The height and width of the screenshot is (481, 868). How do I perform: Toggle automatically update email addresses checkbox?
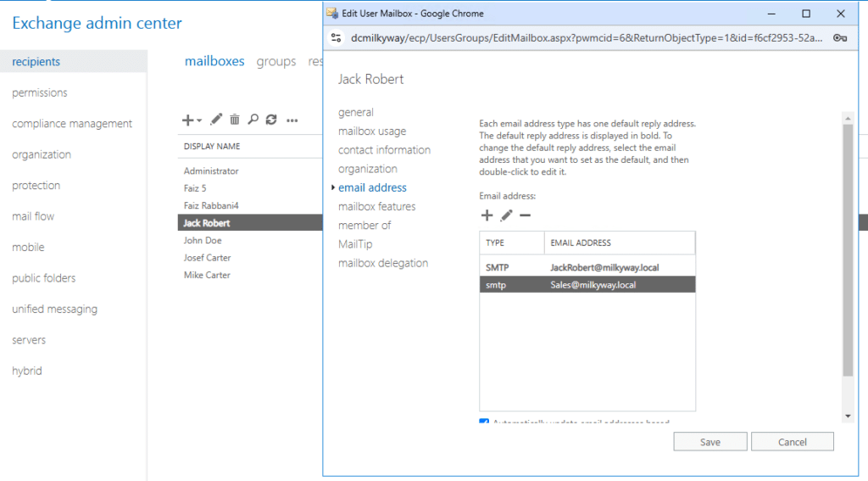(x=484, y=422)
